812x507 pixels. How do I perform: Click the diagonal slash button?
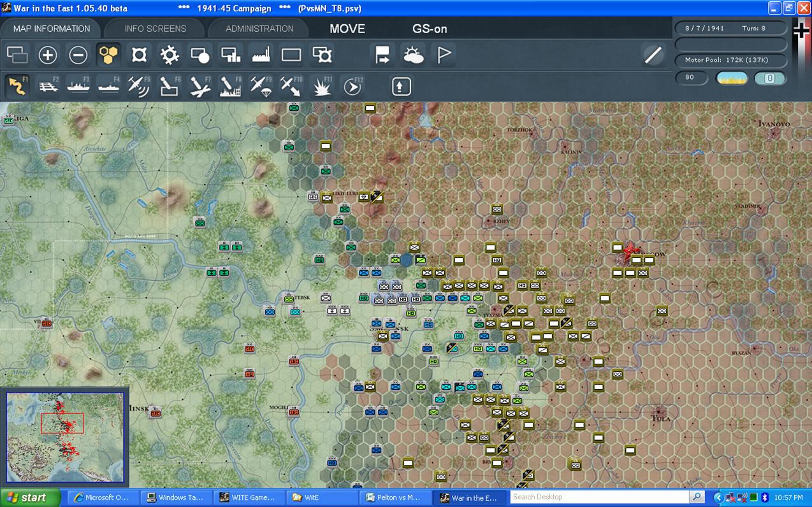click(x=653, y=55)
